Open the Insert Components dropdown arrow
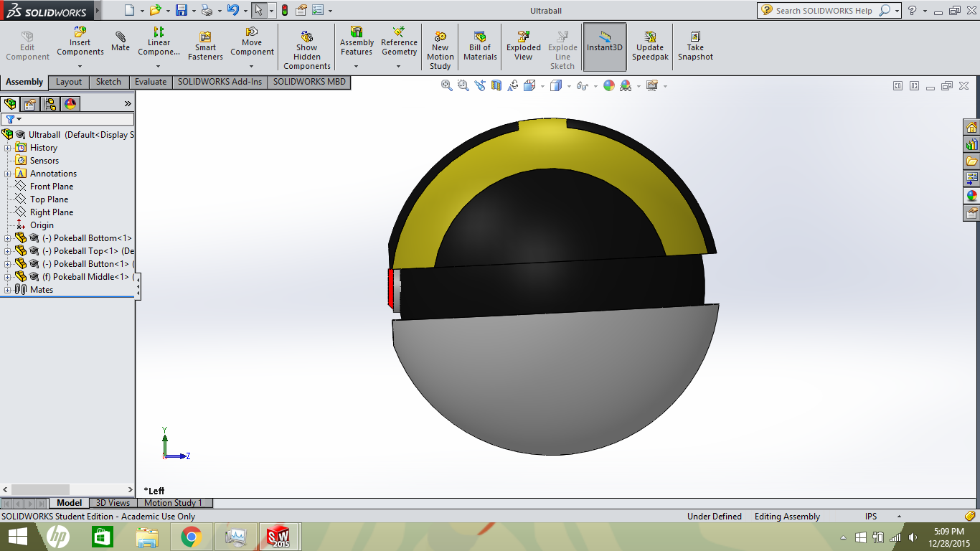Screen dimensions: 980x551 pos(80,66)
